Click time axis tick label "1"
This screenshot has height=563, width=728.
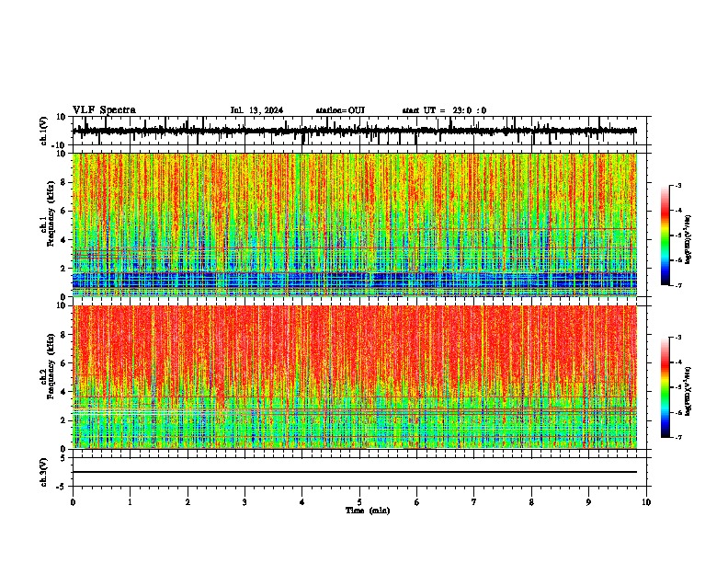[x=131, y=502]
